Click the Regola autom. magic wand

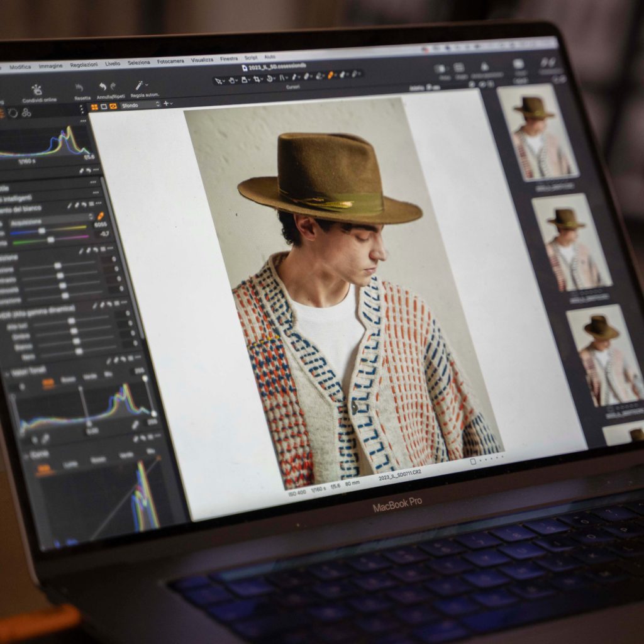[x=138, y=85]
